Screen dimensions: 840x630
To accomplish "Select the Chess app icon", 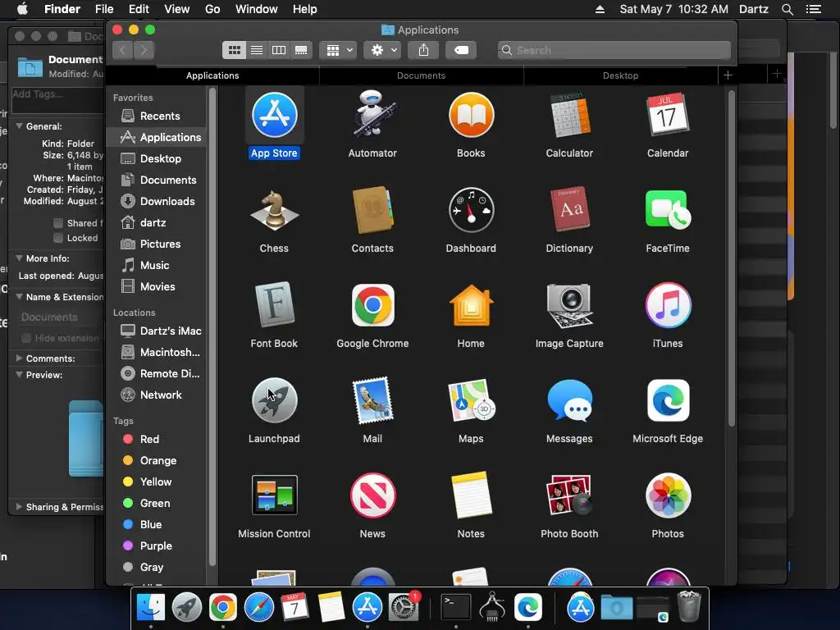I will point(274,211).
